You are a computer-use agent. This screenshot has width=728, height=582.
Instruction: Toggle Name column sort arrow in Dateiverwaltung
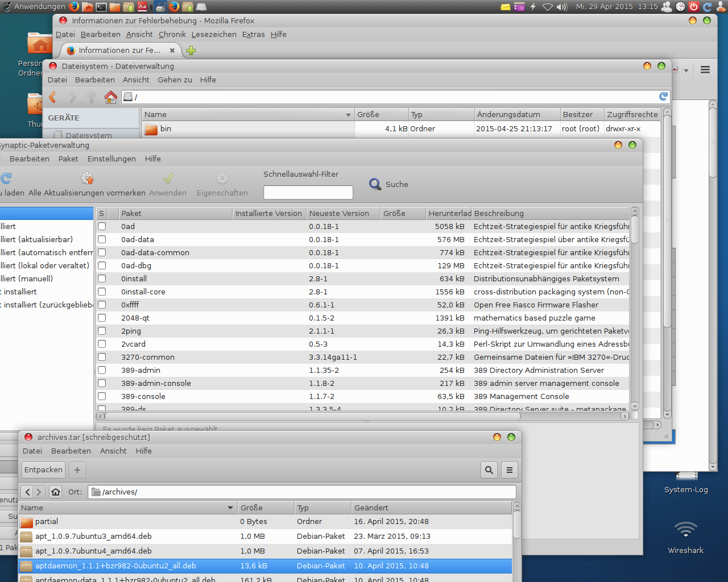pos(348,115)
